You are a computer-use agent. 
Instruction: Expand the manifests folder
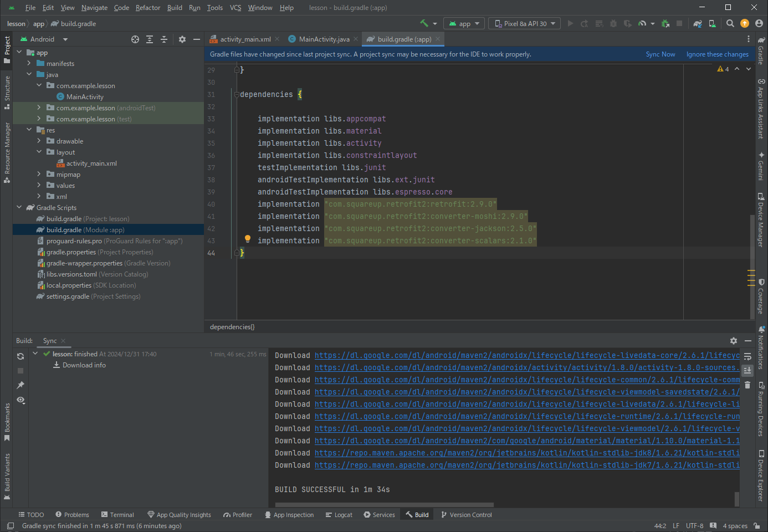[29, 63]
